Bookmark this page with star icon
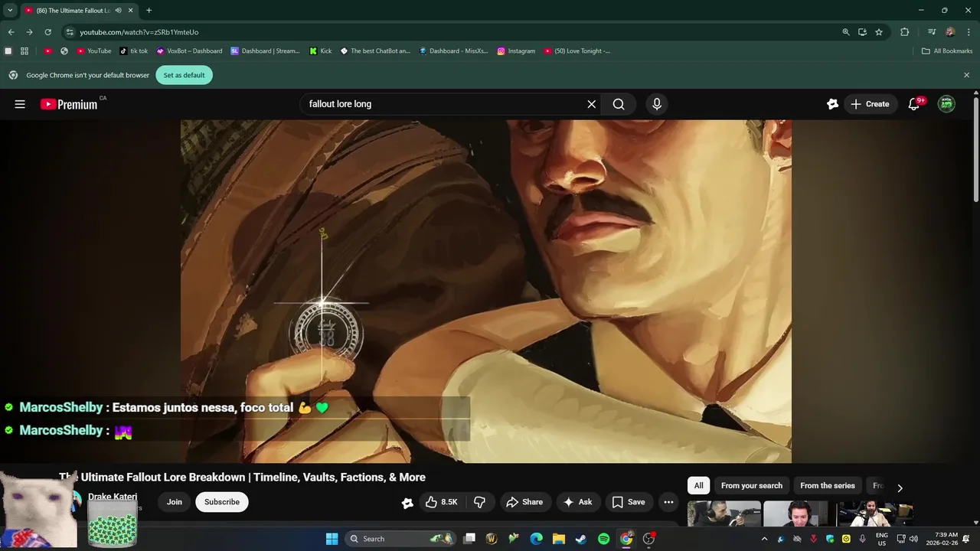980x551 pixels. click(x=879, y=32)
